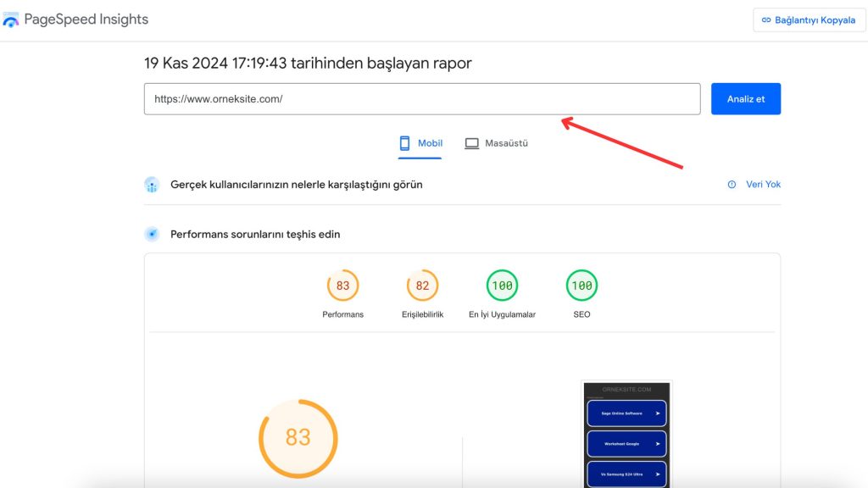This screenshot has width=868, height=488.
Task: Click the icon beside Gerçek kullanıcılarınızın heading
Action: click(x=152, y=185)
